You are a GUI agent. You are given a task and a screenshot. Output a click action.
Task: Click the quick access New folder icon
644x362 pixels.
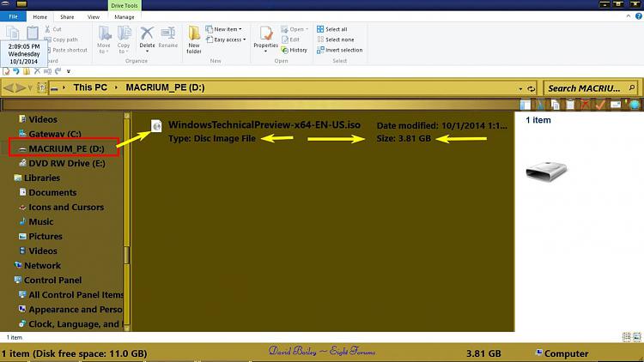point(27,71)
